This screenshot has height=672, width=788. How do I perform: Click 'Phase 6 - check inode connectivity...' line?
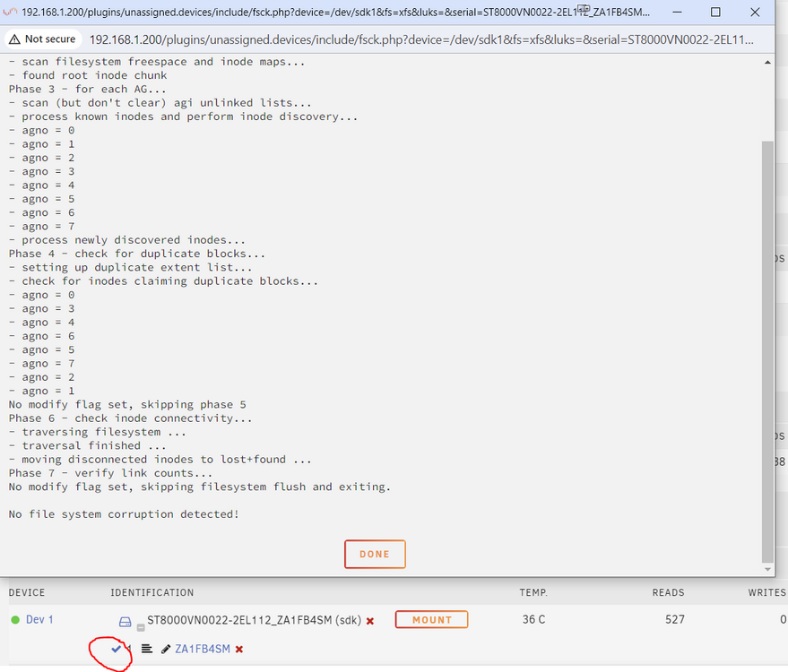click(130, 418)
